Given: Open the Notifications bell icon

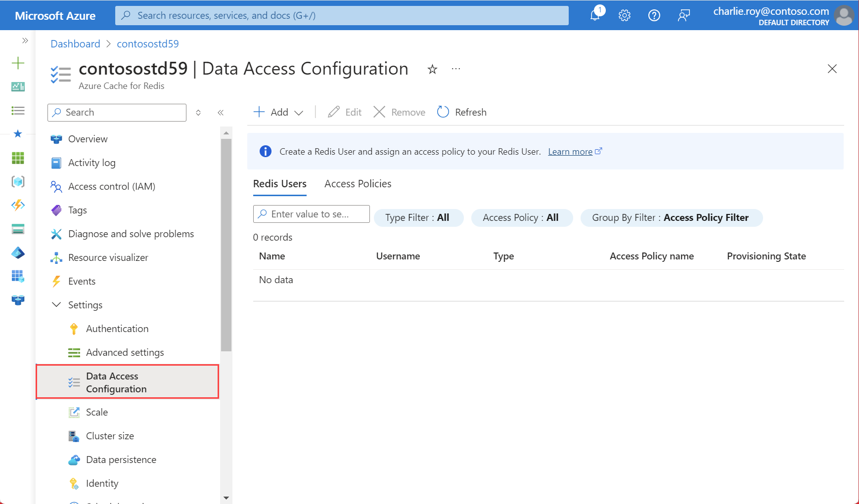Looking at the screenshot, I should pyautogui.click(x=595, y=15).
